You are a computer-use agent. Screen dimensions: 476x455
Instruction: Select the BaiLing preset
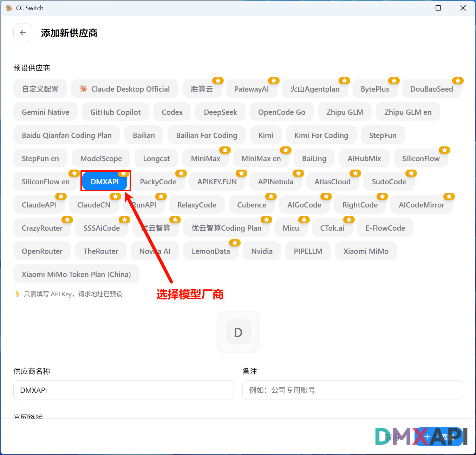[x=314, y=158]
